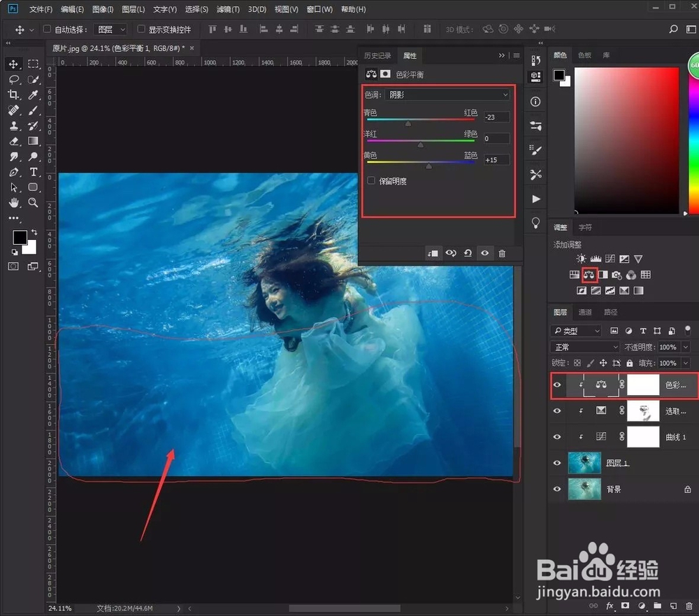Open the search icon in options bar
This screenshot has height=616, width=699.
[673, 29]
